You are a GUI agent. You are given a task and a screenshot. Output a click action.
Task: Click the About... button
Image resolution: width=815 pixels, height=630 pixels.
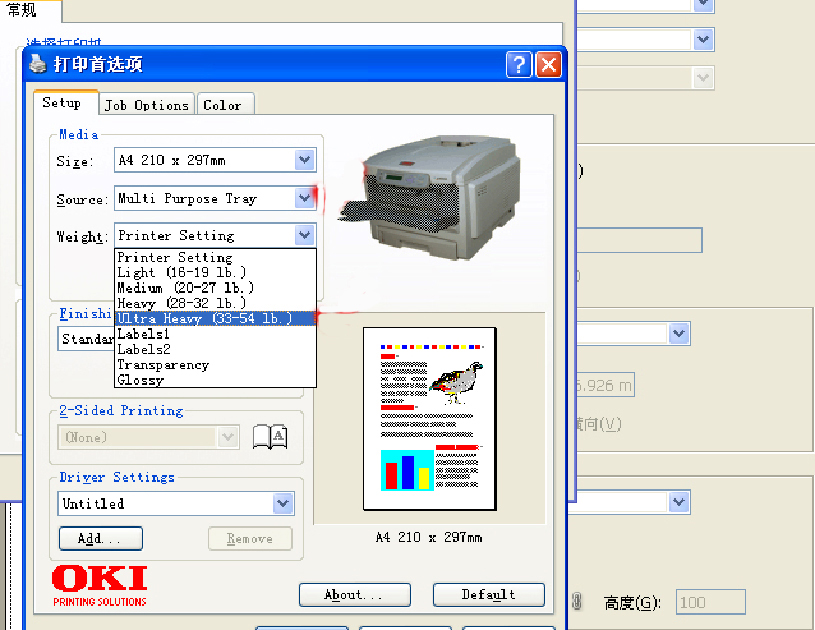pos(354,594)
